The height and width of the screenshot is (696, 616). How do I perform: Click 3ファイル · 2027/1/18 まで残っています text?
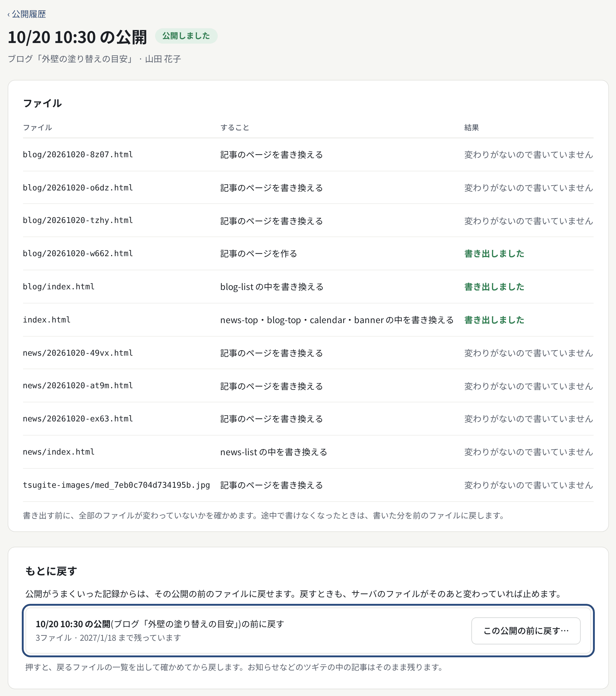coord(108,638)
